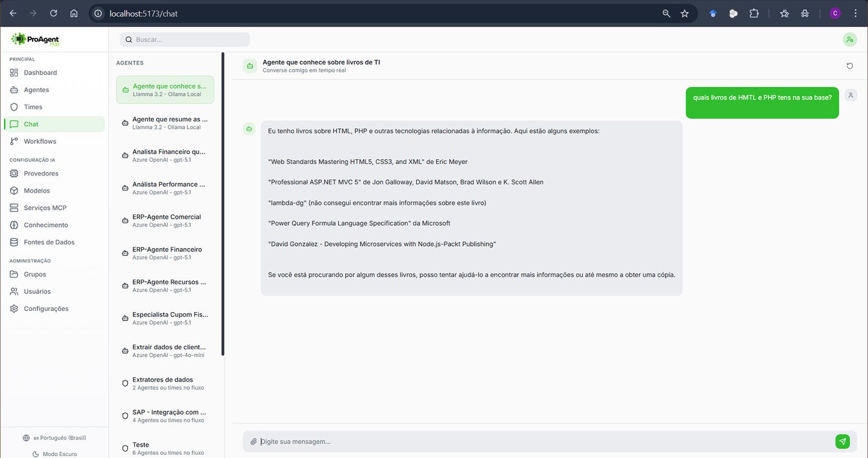Viewport: 868px width, 458px height.
Task: Reset conversation with the refresh icon
Action: click(849, 66)
